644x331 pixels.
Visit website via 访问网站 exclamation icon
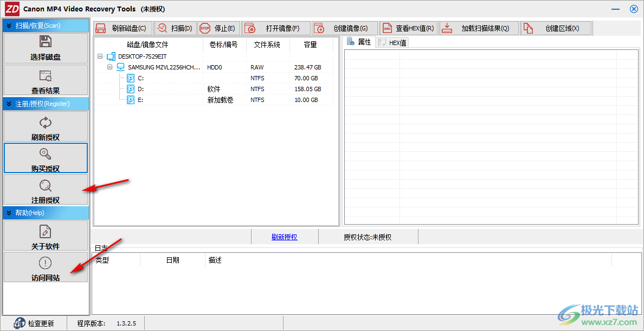tap(45, 263)
